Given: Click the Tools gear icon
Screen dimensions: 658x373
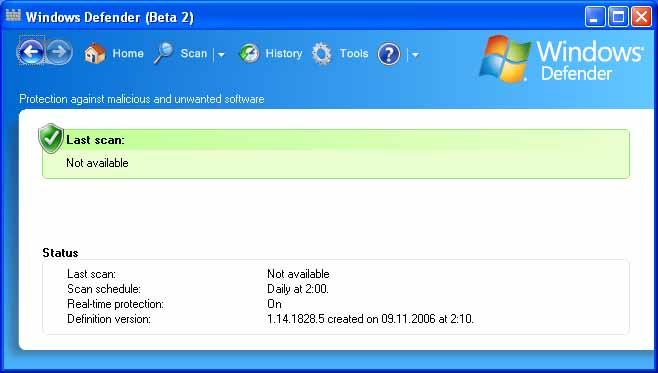Looking at the screenshot, I should click(322, 54).
